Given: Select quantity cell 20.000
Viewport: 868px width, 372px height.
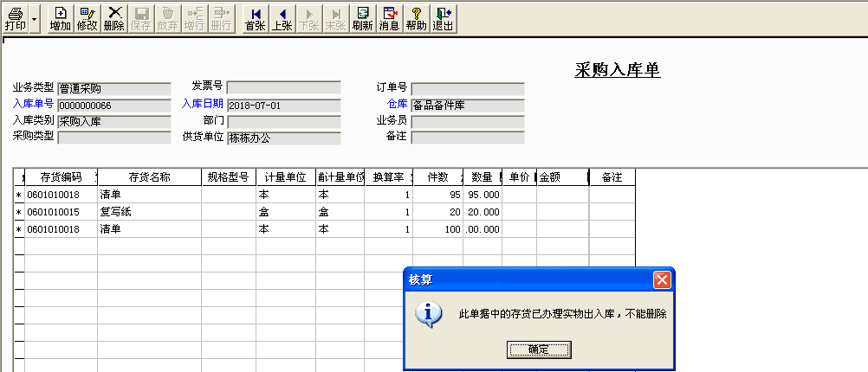Looking at the screenshot, I should 483,212.
